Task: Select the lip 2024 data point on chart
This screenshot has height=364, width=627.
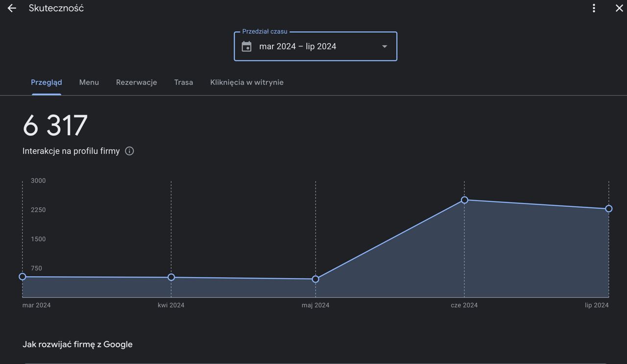Action: click(x=609, y=209)
